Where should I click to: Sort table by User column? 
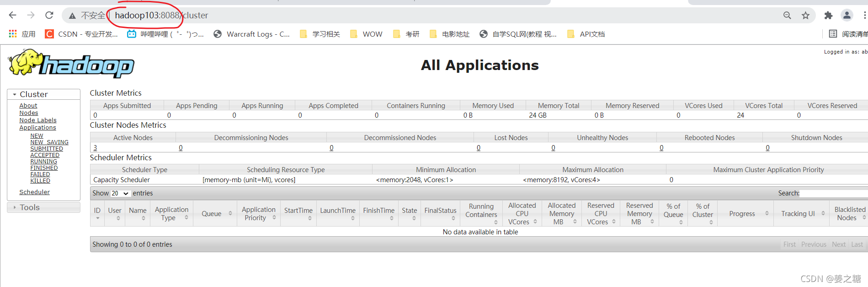click(x=115, y=213)
